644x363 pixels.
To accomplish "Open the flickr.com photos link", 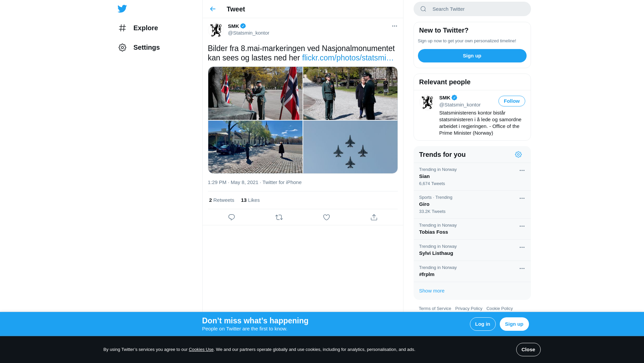I will click(x=347, y=58).
